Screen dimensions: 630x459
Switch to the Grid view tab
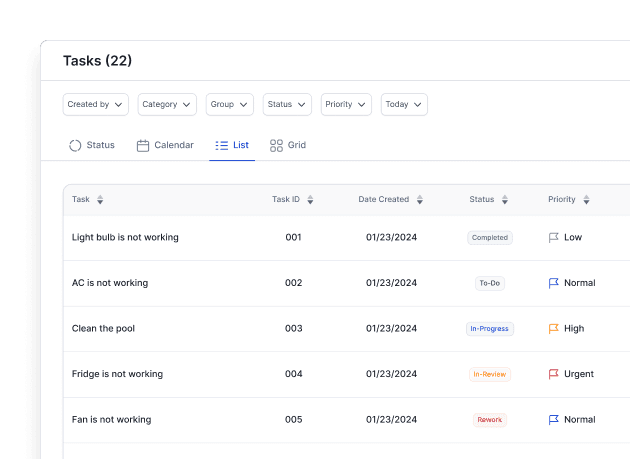coord(288,145)
